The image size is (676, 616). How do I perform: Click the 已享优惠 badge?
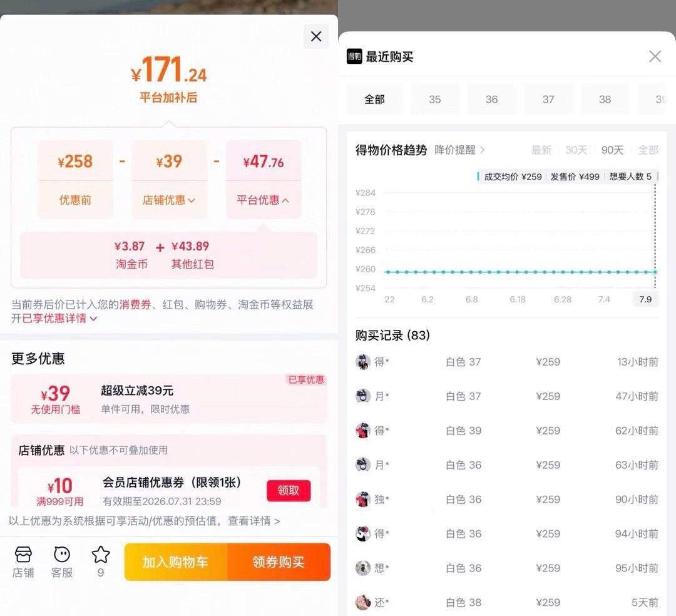click(305, 380)
